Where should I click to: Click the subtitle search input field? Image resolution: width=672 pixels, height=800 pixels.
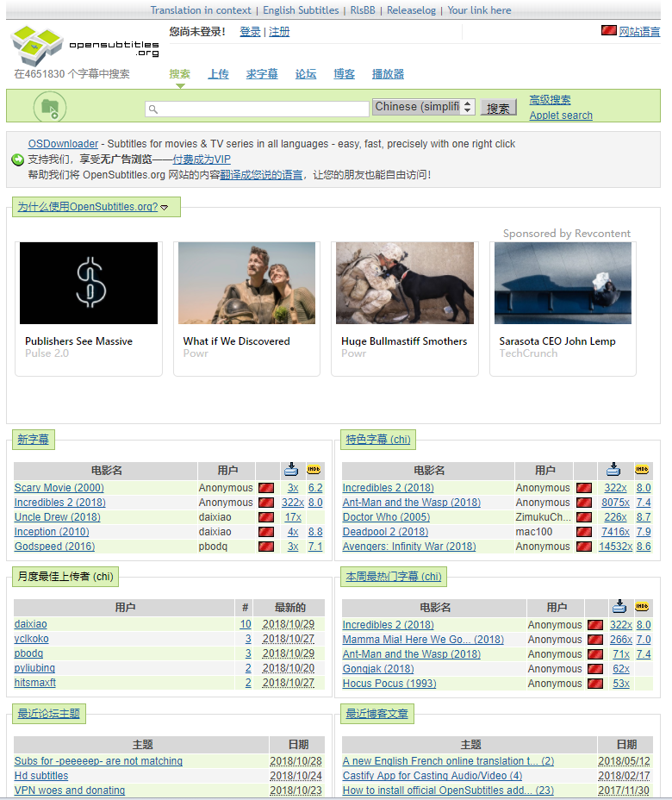(257, 109)
